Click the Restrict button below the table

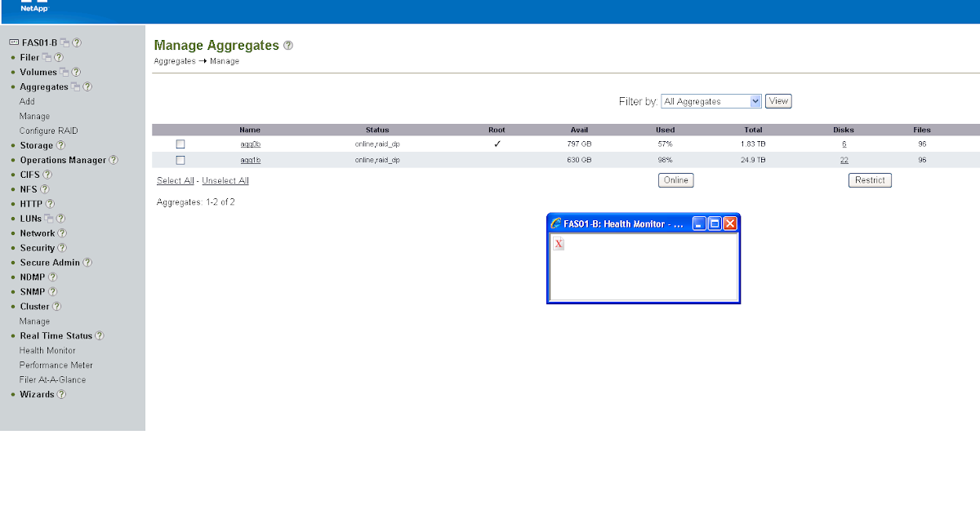pyautogui.click(x=869, y=179)
